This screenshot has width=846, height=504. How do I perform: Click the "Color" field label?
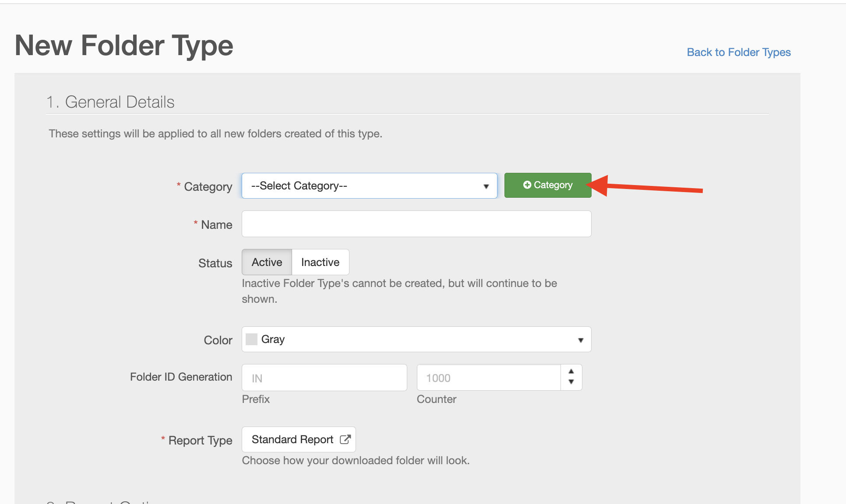pyautogui.click(x=218, y=340)
